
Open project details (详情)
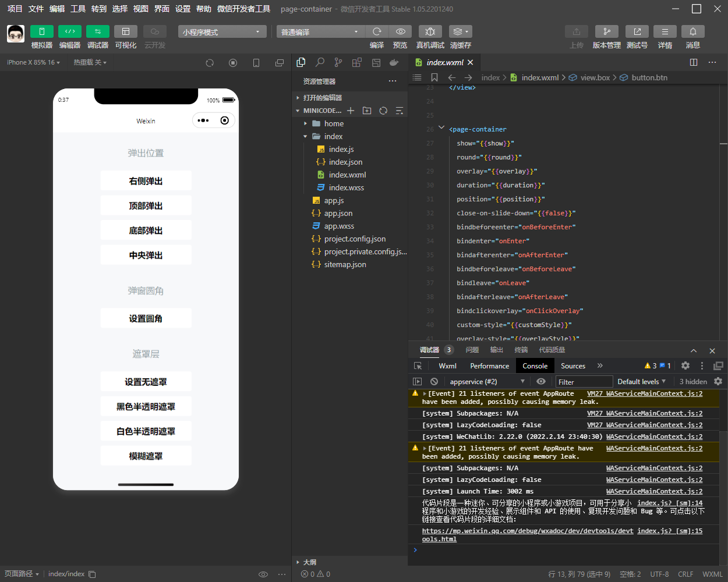point(665,31)
